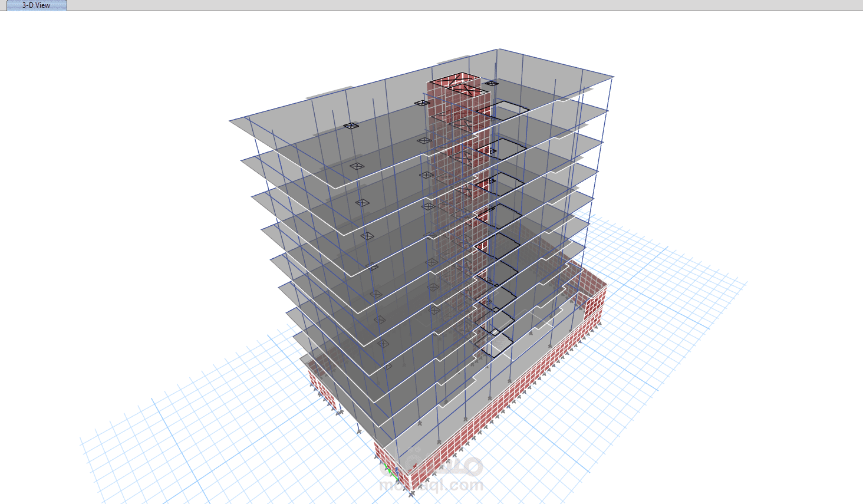Image resolution: width=863 pixels, height=504 pixels.
Task: Select the 3-D View tab
Action: click(36, 5)
